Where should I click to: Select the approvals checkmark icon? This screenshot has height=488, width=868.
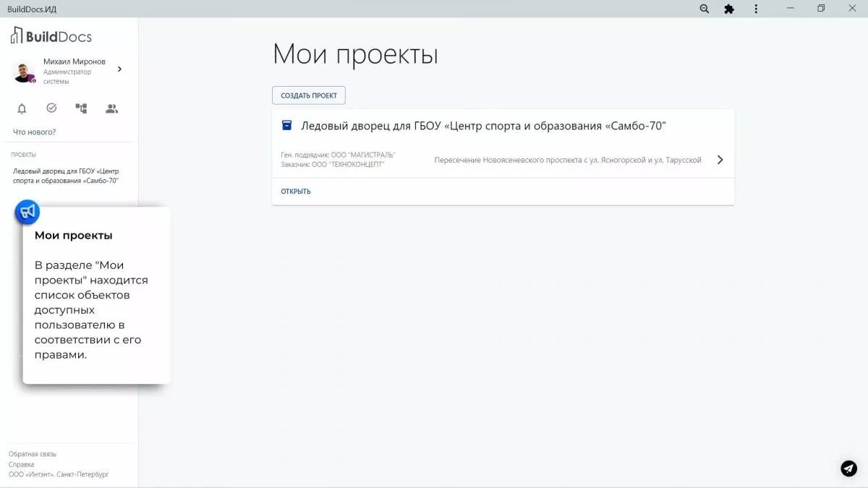pyautogui.click(x=51, y=108)
